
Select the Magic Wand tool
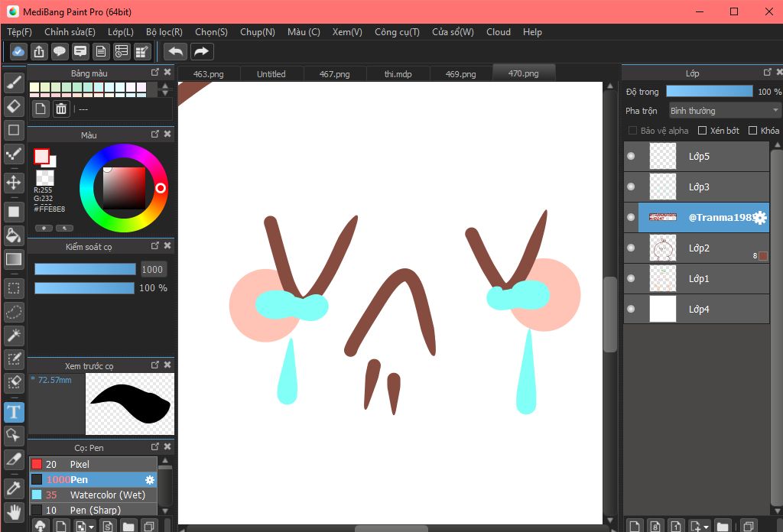(14, 336)
